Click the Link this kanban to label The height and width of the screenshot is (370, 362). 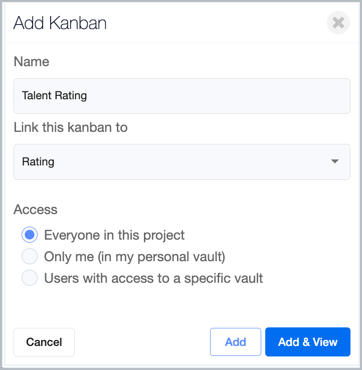click(70, 127)
